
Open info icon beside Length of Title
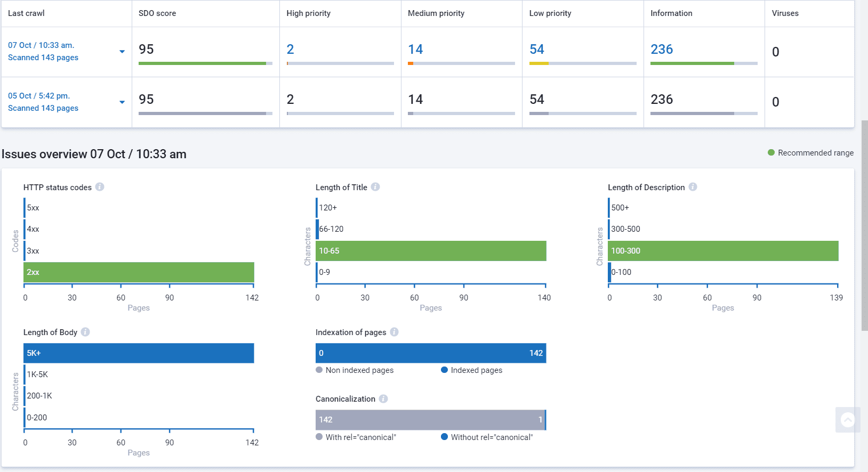(x=375, y=187)
